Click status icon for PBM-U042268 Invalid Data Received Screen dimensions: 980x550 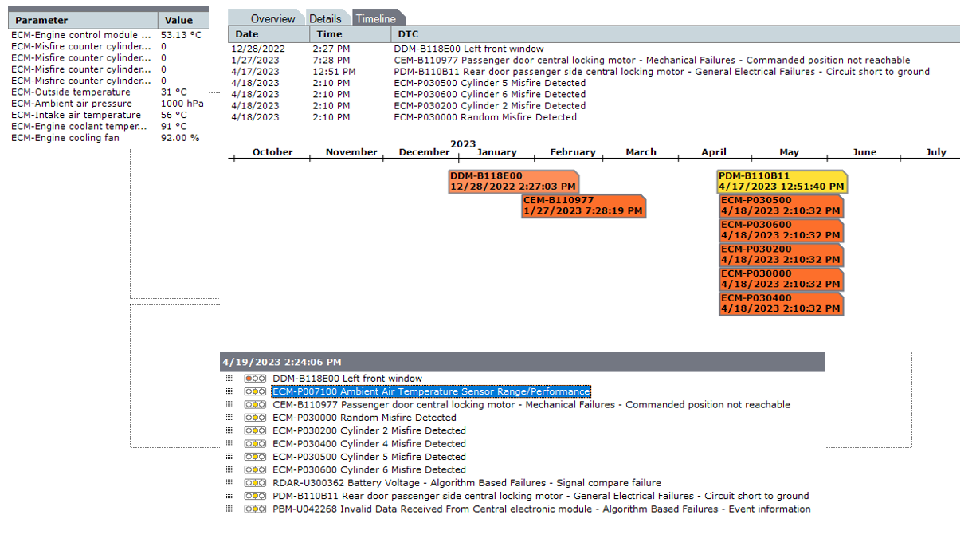tap(255, 509)
